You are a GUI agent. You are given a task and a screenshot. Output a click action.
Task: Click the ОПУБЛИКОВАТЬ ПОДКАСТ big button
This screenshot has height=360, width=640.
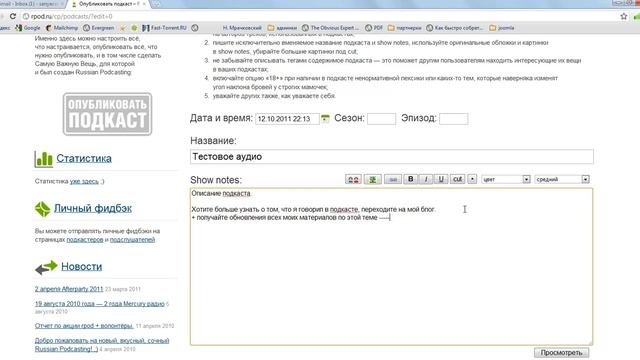[107, 114]
